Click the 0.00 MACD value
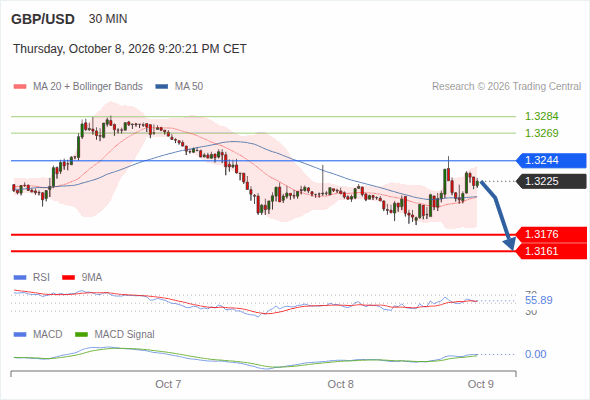 535,354
